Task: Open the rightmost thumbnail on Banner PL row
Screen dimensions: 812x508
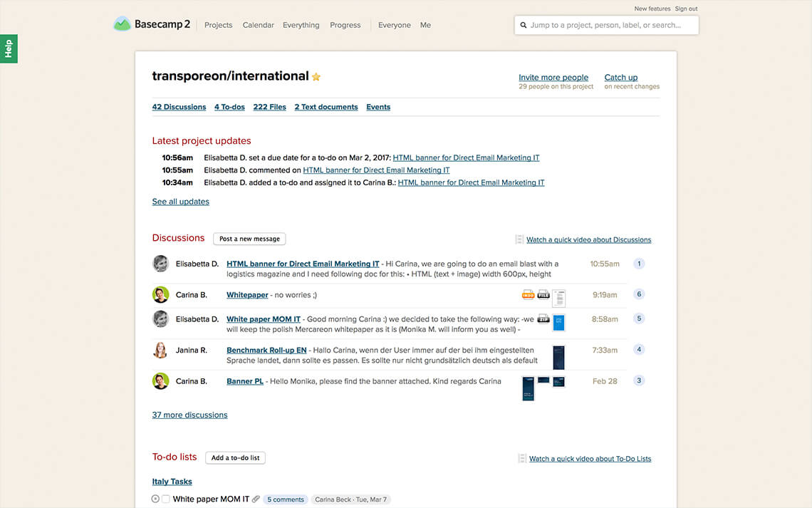Action: [558, 382]
